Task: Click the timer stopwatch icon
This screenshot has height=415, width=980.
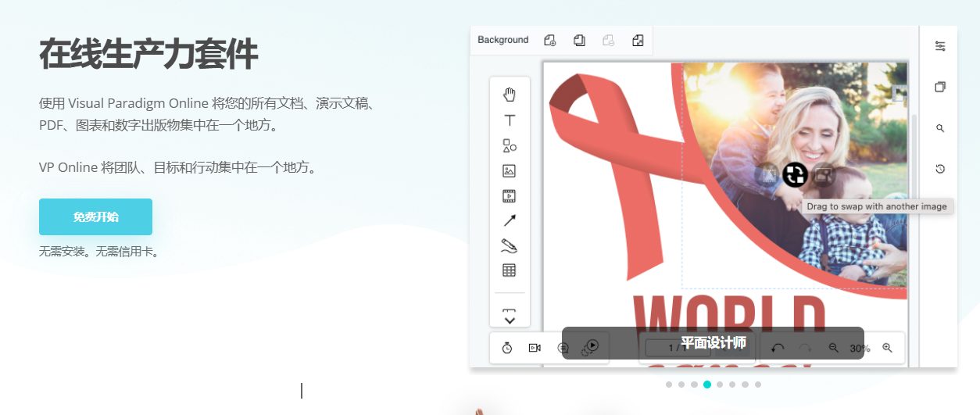Action: tap(506, 348)
